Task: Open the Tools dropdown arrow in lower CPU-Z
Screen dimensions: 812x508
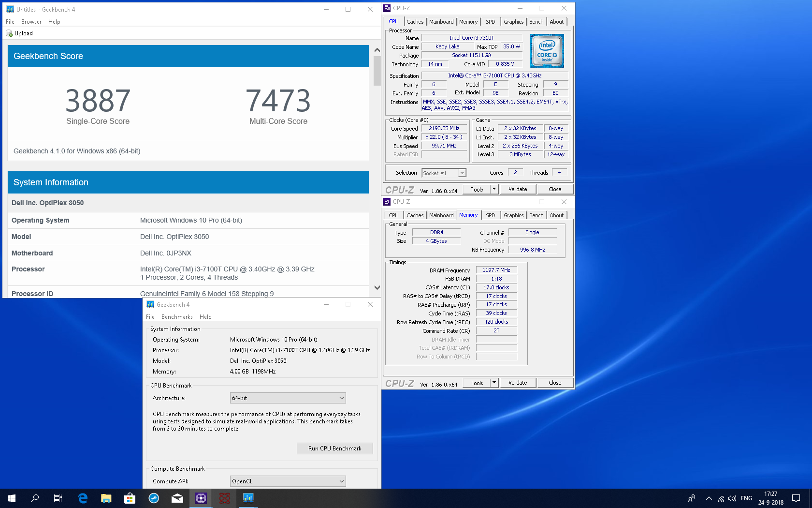Action: pyautogui.click(x=494, y=383)
